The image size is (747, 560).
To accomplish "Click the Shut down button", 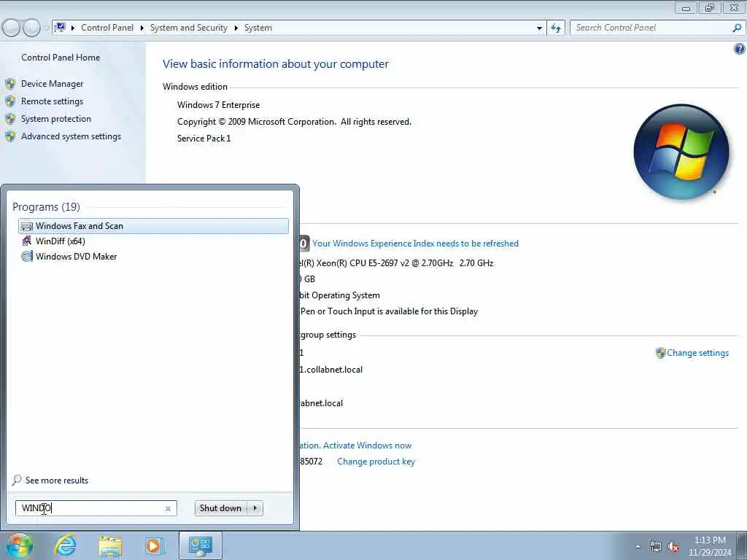I will 220,508.
